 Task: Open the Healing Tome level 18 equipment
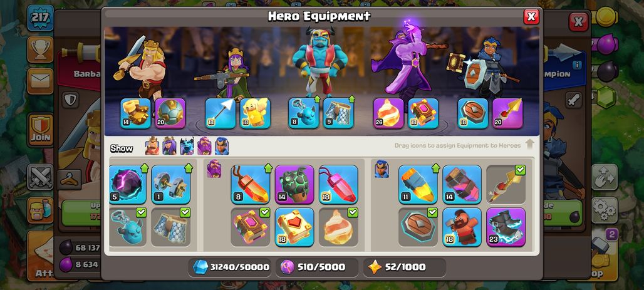click(x=294, y=227)
